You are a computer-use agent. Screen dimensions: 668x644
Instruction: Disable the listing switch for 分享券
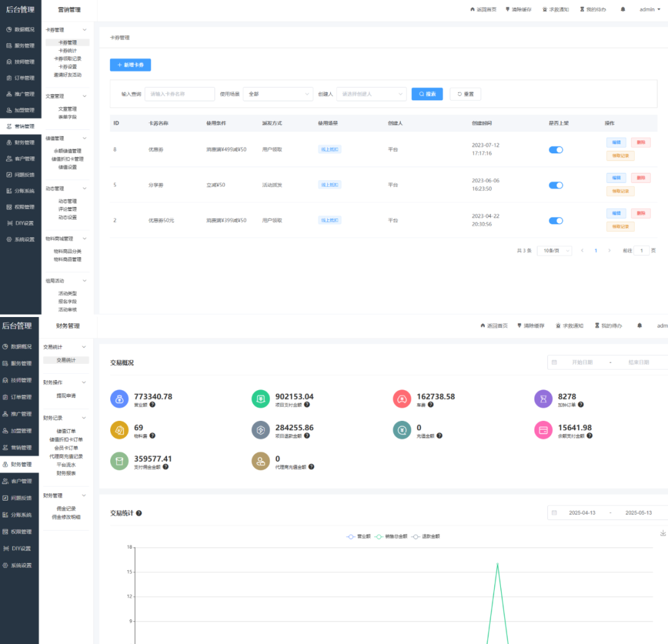point(555,185)
